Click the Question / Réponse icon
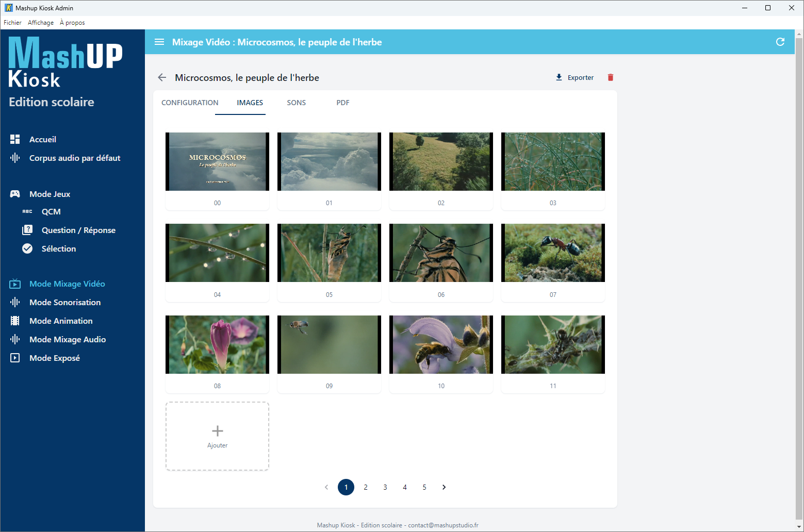The image size is (804, 532). click(x=27, y=230)
